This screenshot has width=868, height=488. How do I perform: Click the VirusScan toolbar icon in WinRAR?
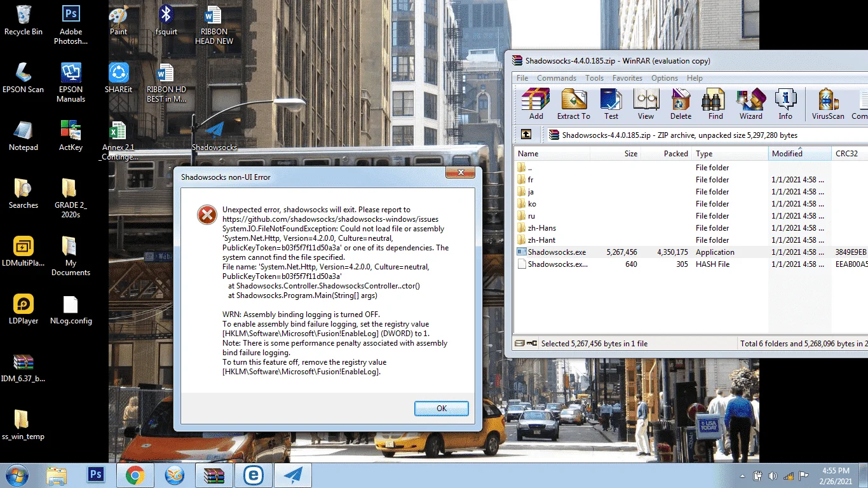[x=828, y=104]
